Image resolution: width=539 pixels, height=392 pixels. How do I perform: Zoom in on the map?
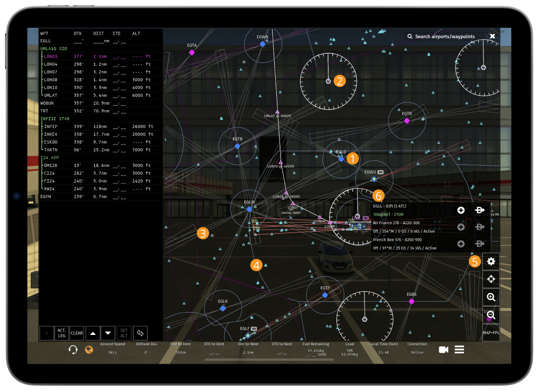491,297
